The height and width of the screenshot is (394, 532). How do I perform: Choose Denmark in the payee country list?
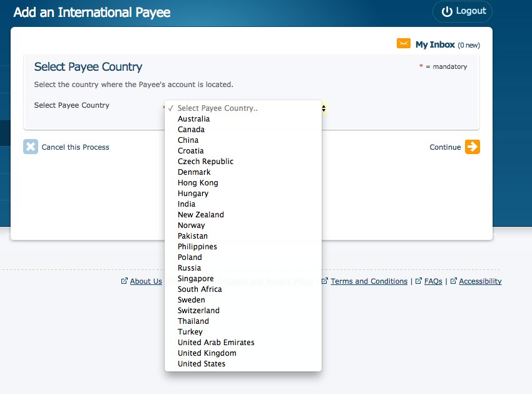(243, 172)
